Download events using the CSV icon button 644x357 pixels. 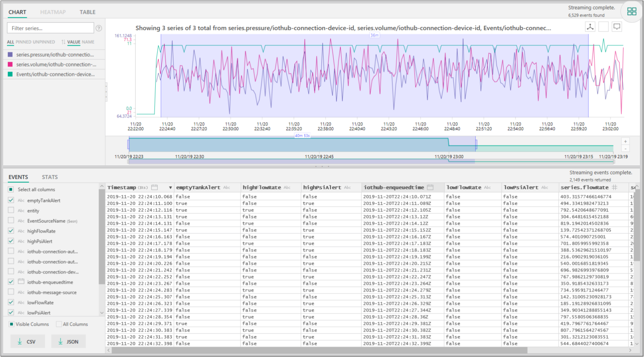tap(28, 342)
